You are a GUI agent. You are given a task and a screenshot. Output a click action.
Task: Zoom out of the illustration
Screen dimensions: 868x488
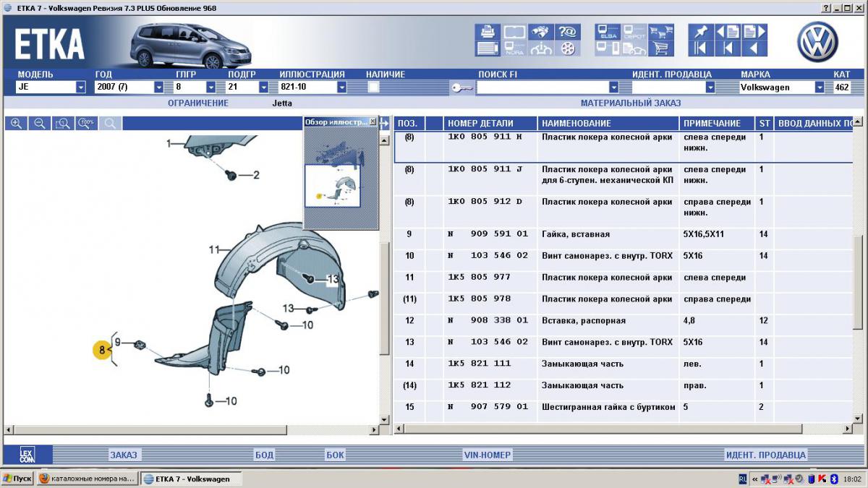(x=40, y=124)
